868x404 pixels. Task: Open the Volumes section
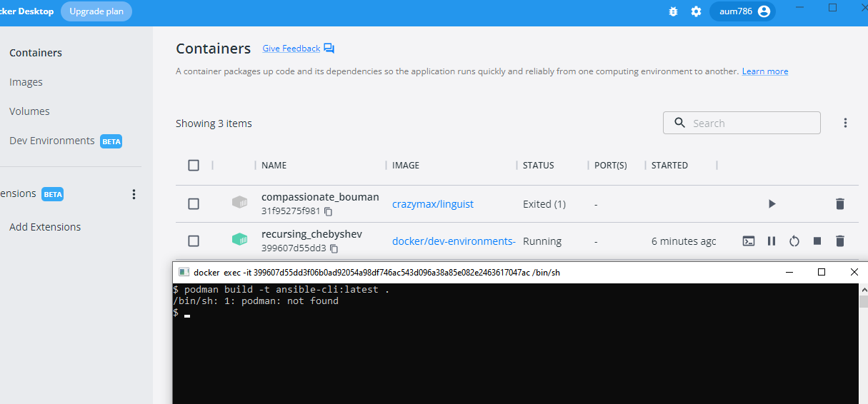tap(29, 111)
